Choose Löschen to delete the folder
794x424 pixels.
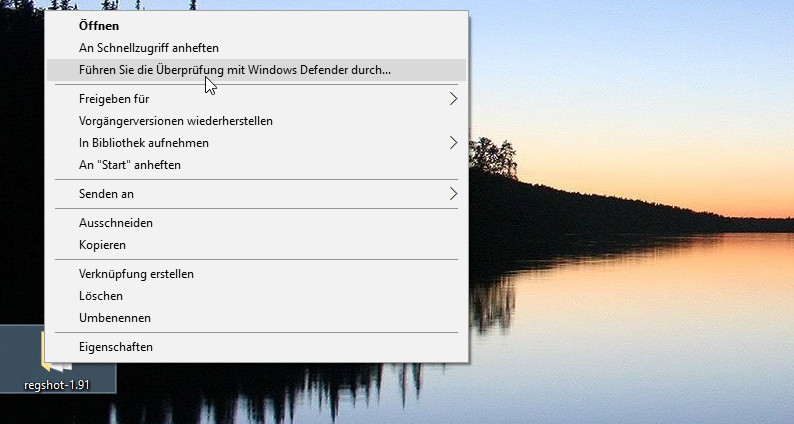click(257, 296)
